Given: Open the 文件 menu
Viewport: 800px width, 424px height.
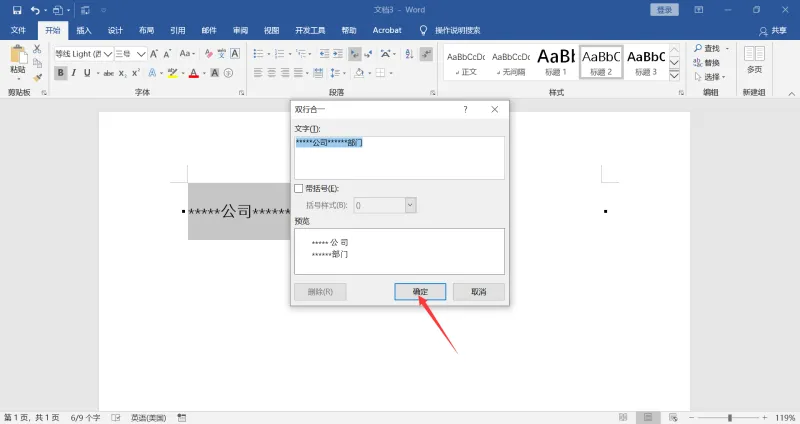Looking at the screenshot, I should tap(18, 31).
